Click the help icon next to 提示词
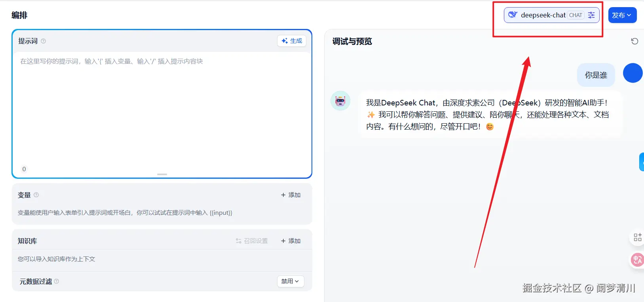Image resolution: width=644 pixels, height=302 pixels. 44,41
